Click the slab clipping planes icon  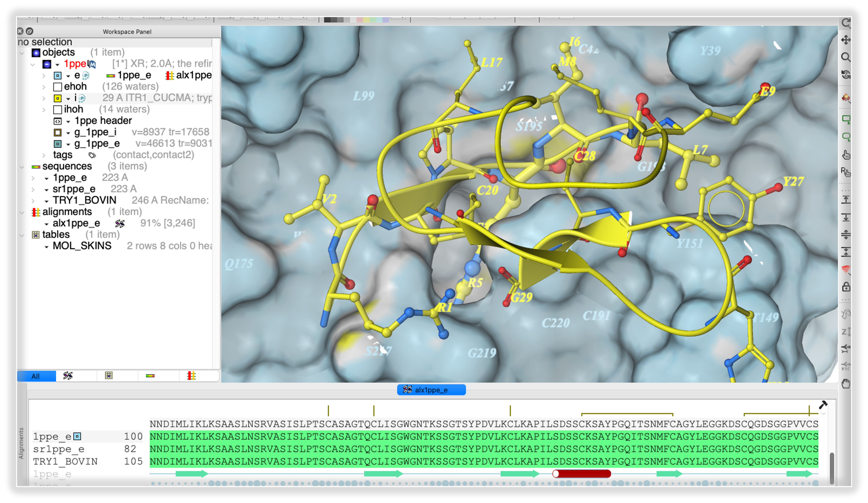[x=846, y=235]
